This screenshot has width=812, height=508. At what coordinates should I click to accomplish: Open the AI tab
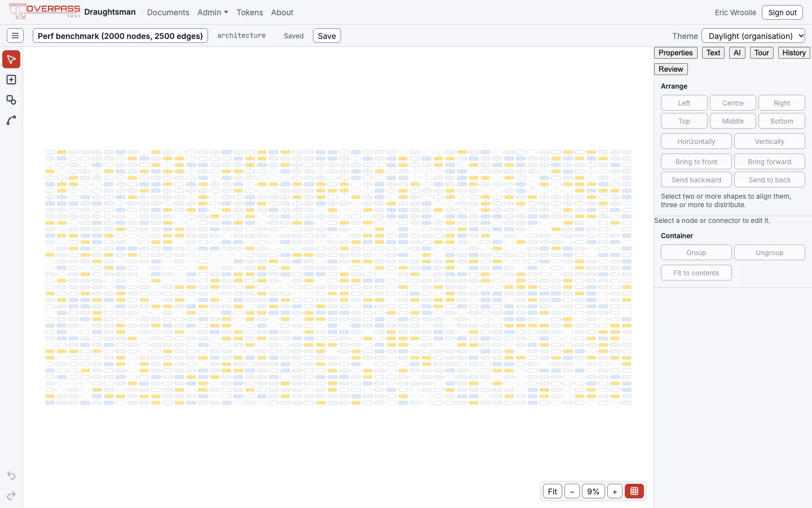click(737, 52)
